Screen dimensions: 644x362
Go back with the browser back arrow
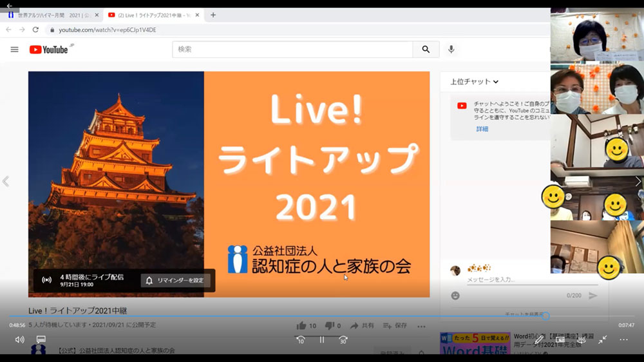tap(8, 30)
